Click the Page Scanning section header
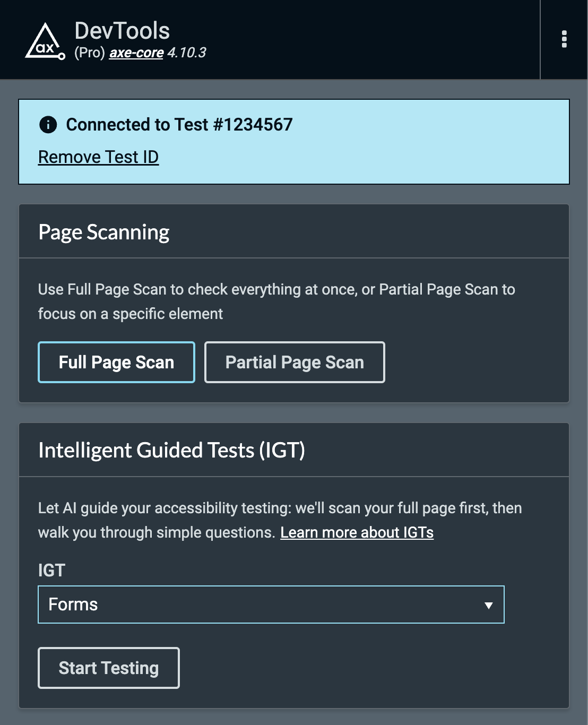Viewport: 588px width, 725px height. pos(104,231)
